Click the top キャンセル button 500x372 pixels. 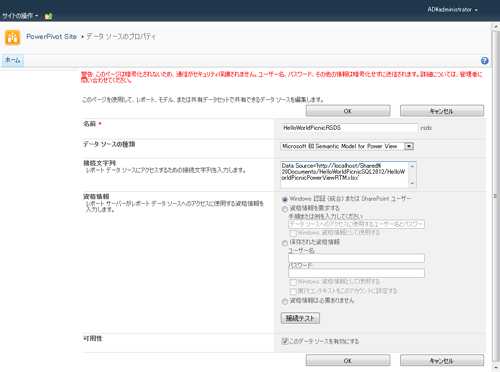[442, 111]
